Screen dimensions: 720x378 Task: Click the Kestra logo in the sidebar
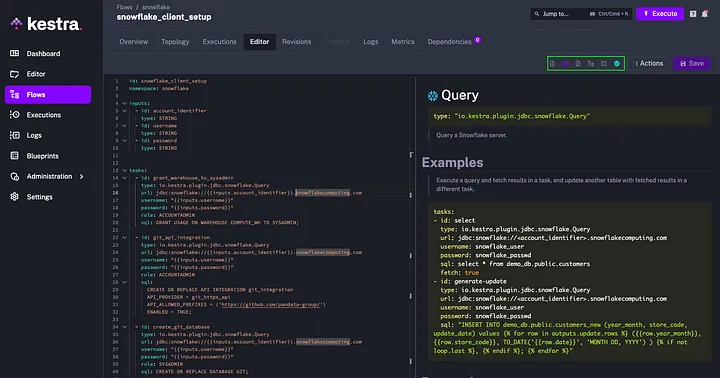pyautogui.click(x=46, y=24)
